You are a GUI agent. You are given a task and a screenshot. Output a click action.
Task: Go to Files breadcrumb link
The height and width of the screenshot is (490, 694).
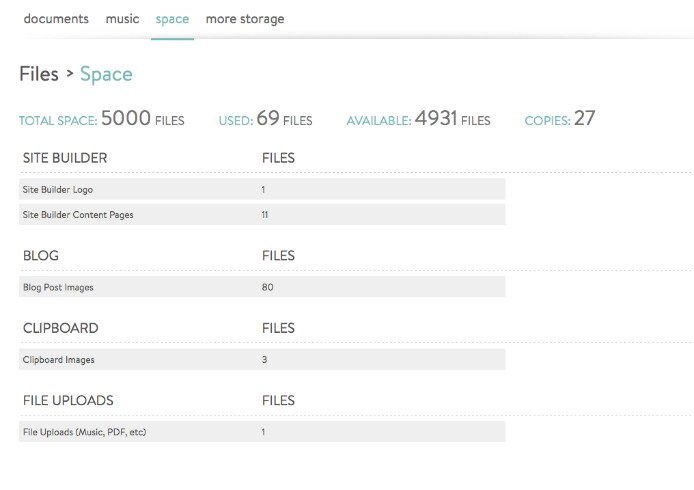39,74
